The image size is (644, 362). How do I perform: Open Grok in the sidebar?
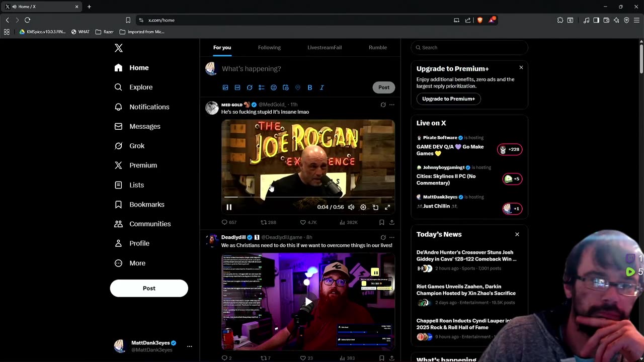click(129, 146)
